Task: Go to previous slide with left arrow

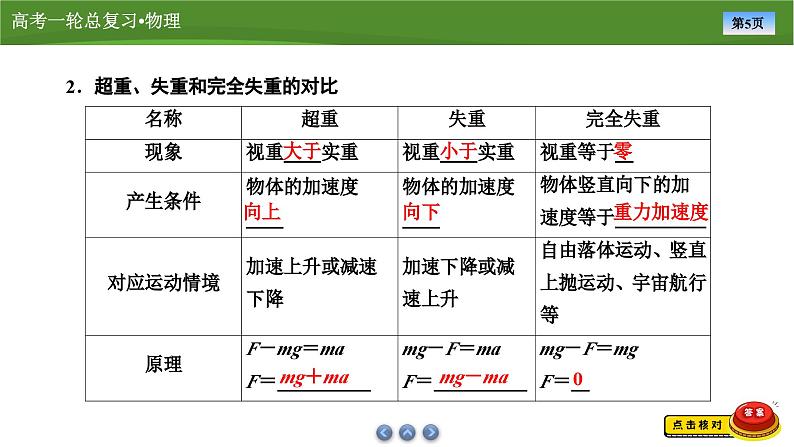Action: point(384,432)
